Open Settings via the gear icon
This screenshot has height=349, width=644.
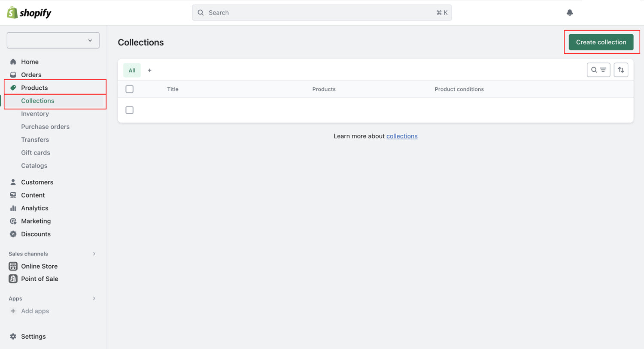[13, 337]
